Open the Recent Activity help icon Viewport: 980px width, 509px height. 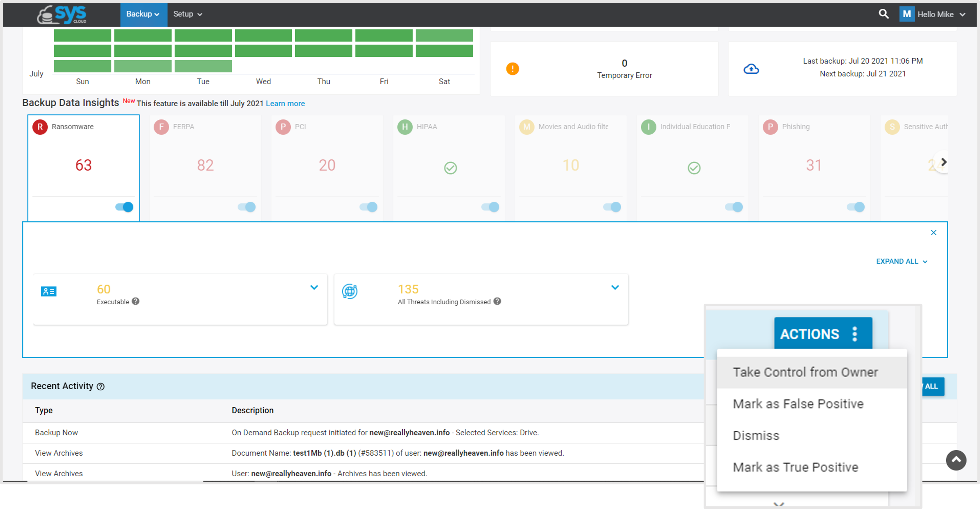[100, 386]
